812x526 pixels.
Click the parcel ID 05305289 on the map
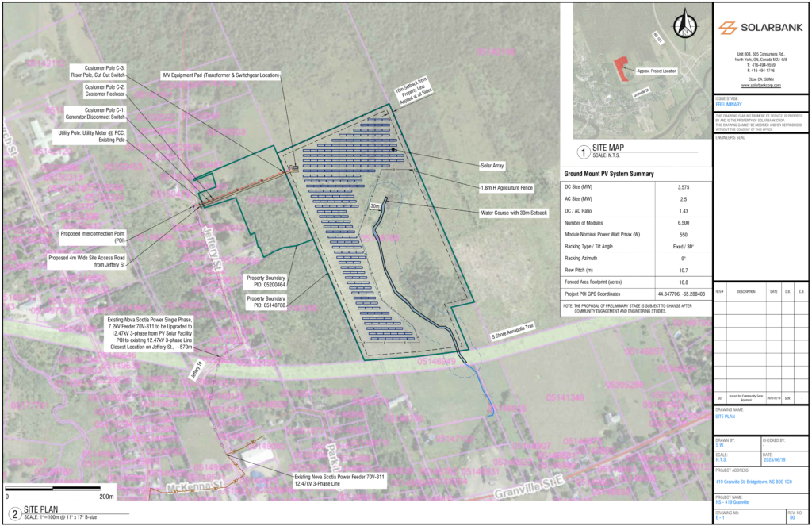tap(625, 385)
